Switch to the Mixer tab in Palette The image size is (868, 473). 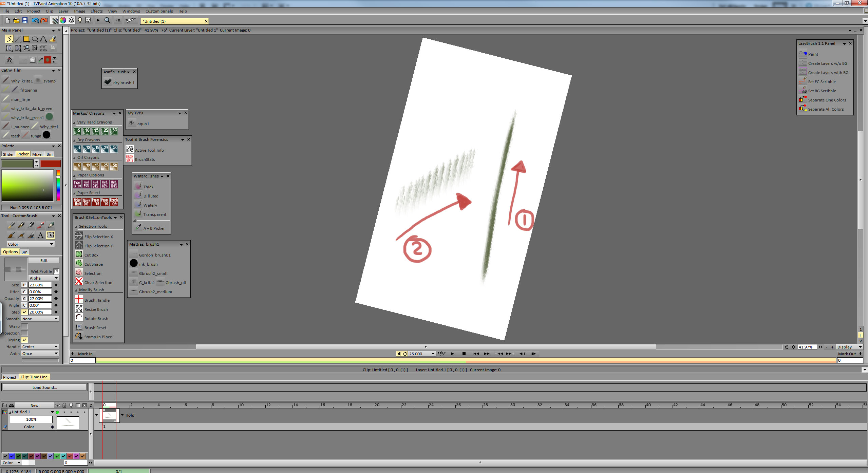(x=38, y=154)
